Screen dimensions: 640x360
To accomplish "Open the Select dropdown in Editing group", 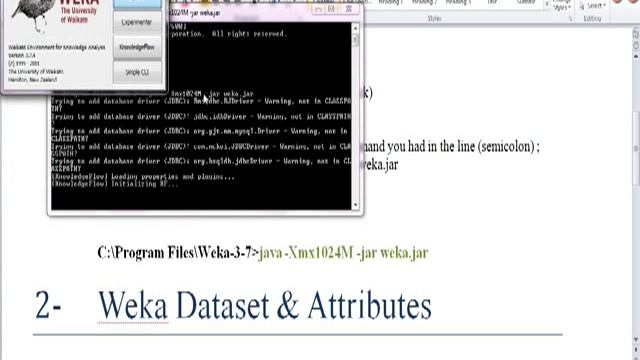I will pos(593,6).
